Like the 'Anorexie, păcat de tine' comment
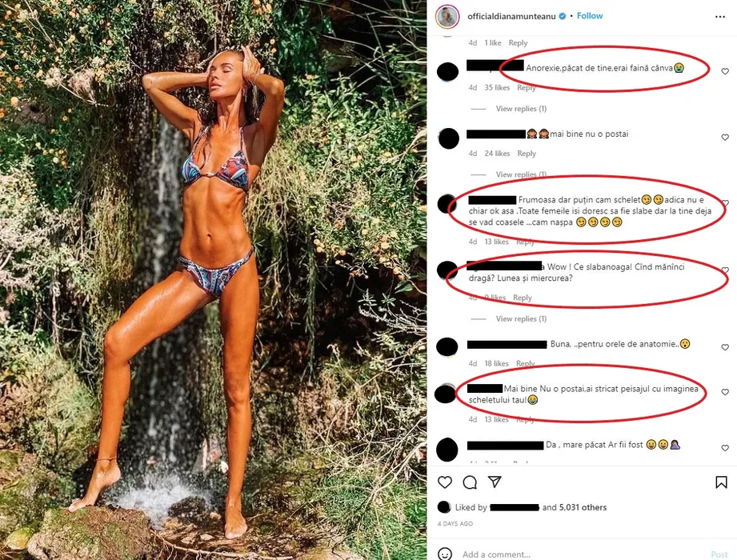The width and height of the screenshot is (737, 560). [725, 71]
